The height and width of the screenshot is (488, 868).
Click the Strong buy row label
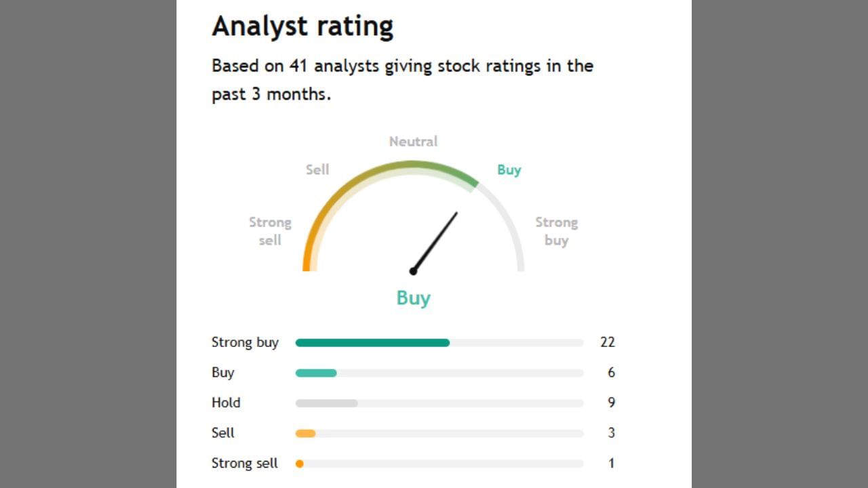click(x=245, y=342)
